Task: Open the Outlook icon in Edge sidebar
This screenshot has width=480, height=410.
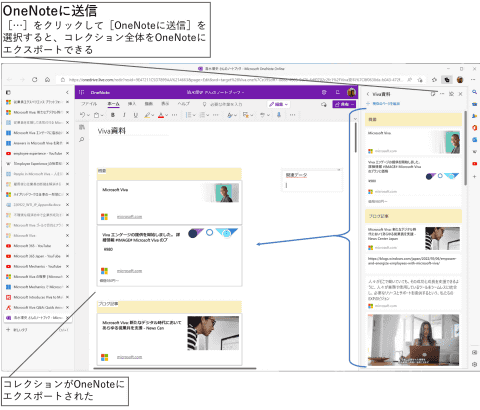Action: click(x=474, y=140)
